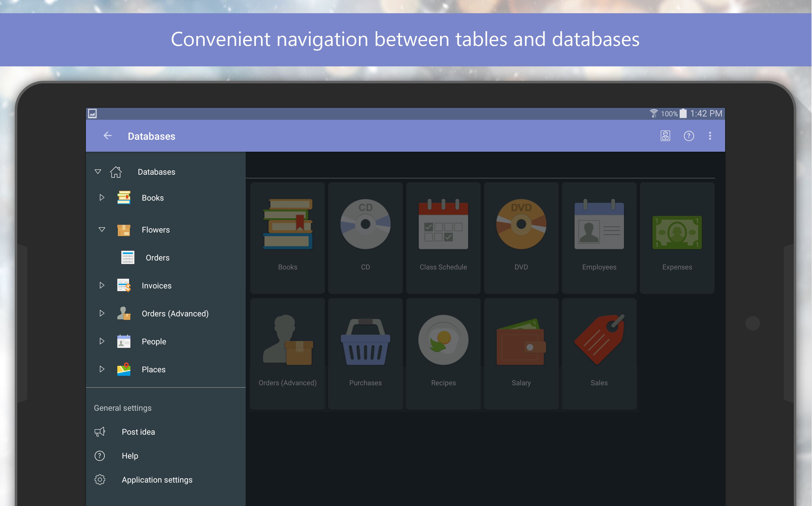Open Application settings menu item
812x506 pixels.
click(x=157, y=480)
